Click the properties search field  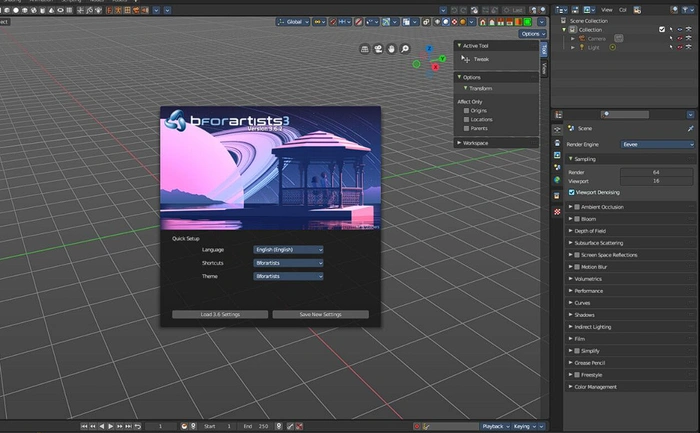(625, 115)
